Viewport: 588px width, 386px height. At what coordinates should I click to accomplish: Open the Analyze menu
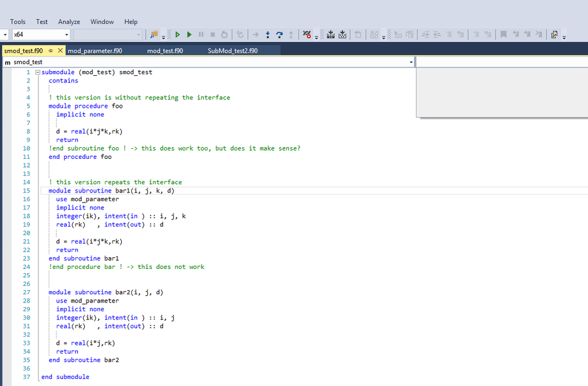(69, 22)
